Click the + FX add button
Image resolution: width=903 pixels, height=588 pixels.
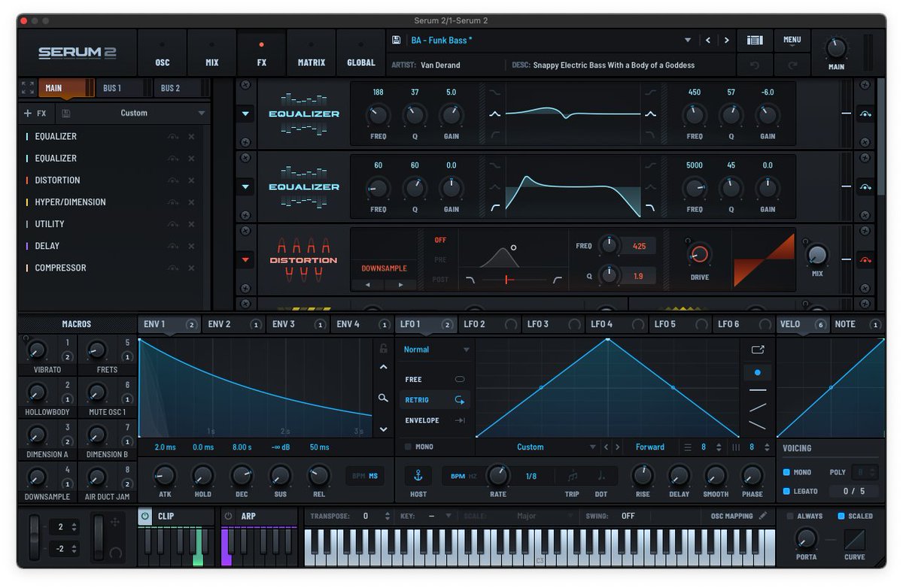(35, 114)
